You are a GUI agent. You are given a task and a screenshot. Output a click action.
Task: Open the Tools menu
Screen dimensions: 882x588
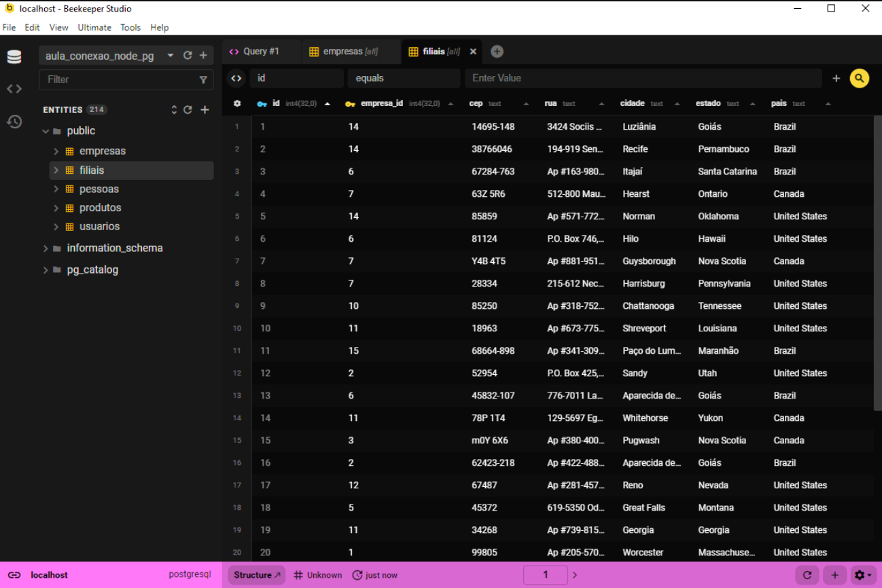click(130, 28)
